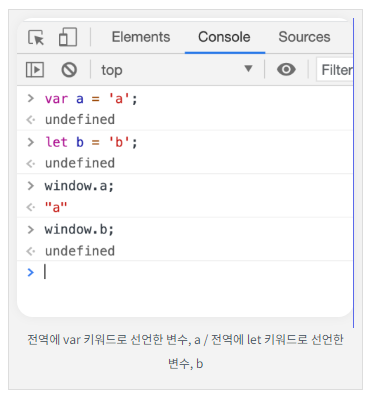Focus the console prompt input line

(x=185, y=272)
